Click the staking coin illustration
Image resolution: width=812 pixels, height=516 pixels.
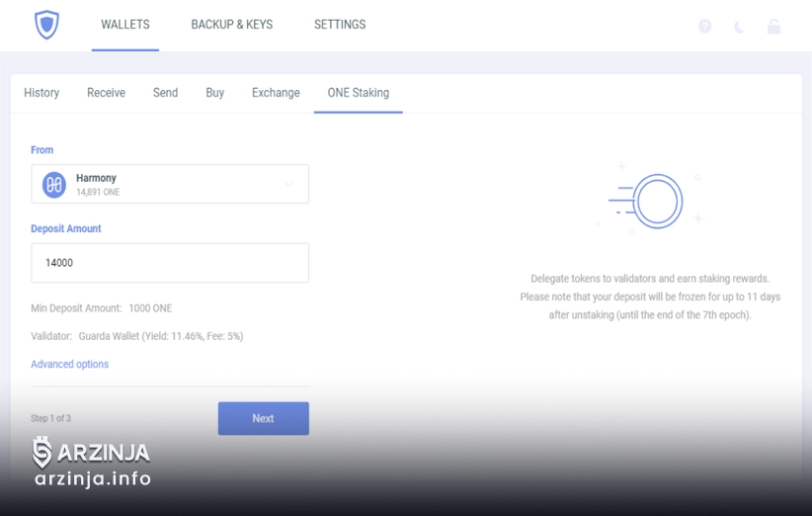656,202
